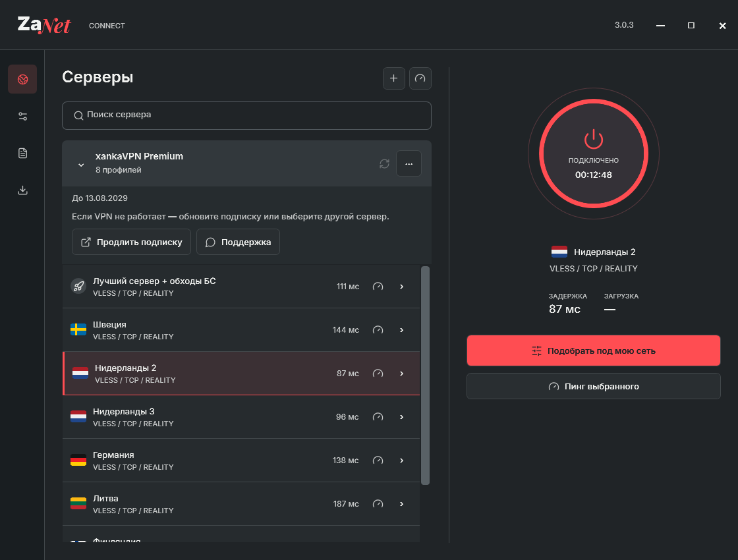The height and width of the screenshot is (560, 738).
Task: Open the download sidebar icon
Action: (22, 190)
